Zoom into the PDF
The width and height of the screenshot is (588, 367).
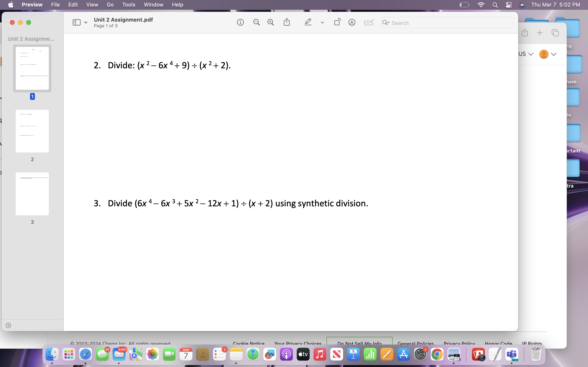(271, 22)
